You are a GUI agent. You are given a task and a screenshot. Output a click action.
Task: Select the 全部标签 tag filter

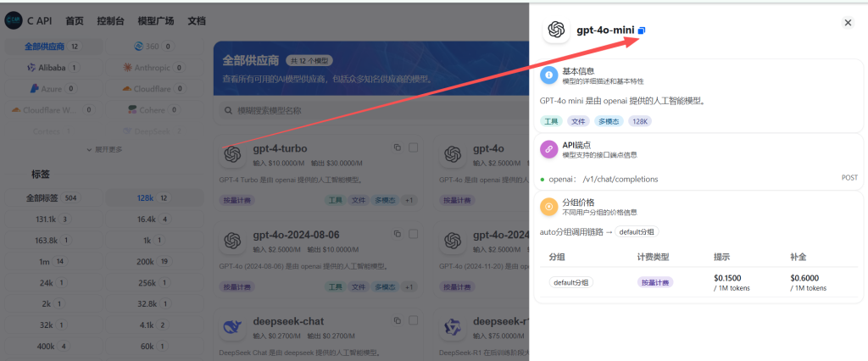(53, 197)
